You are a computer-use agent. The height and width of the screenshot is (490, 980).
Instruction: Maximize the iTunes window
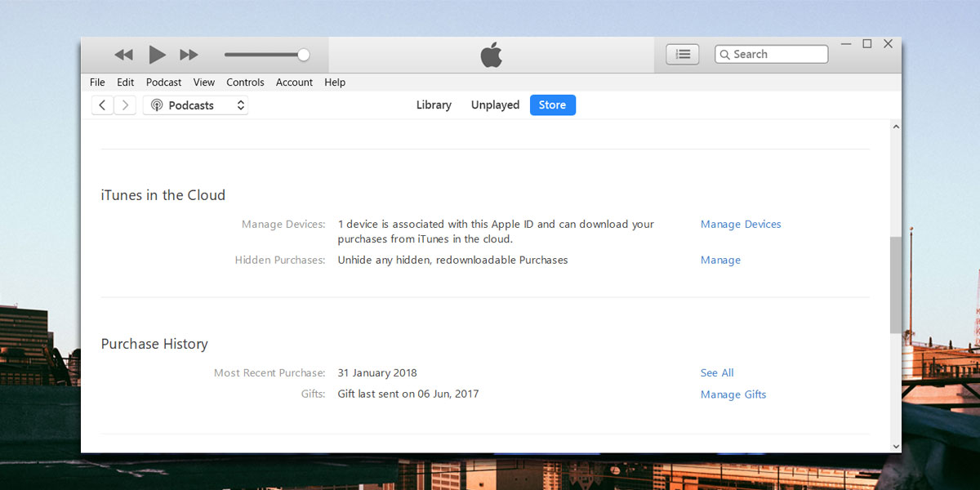[867, 44]
